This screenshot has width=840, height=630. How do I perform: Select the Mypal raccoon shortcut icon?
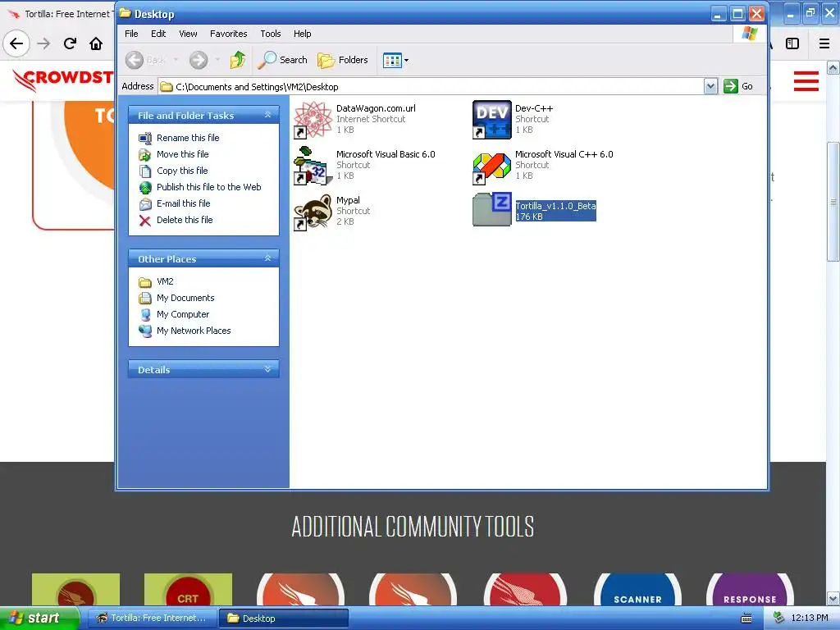(313, 212)
